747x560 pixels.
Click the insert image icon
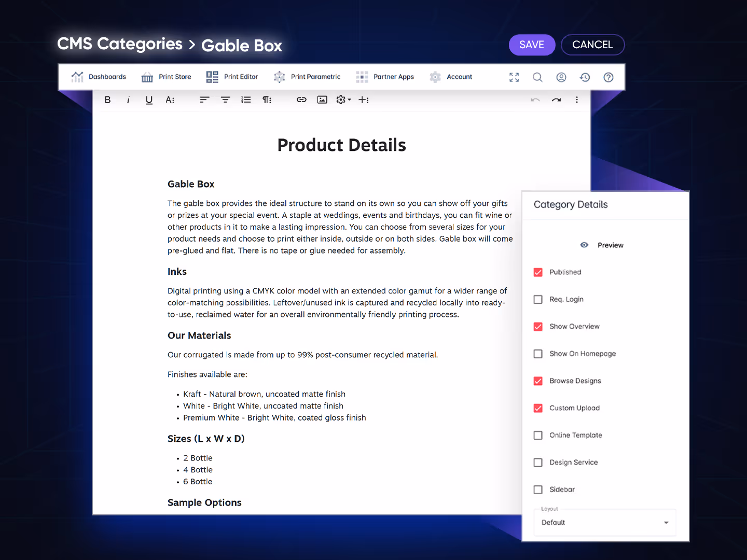[322, 100]
